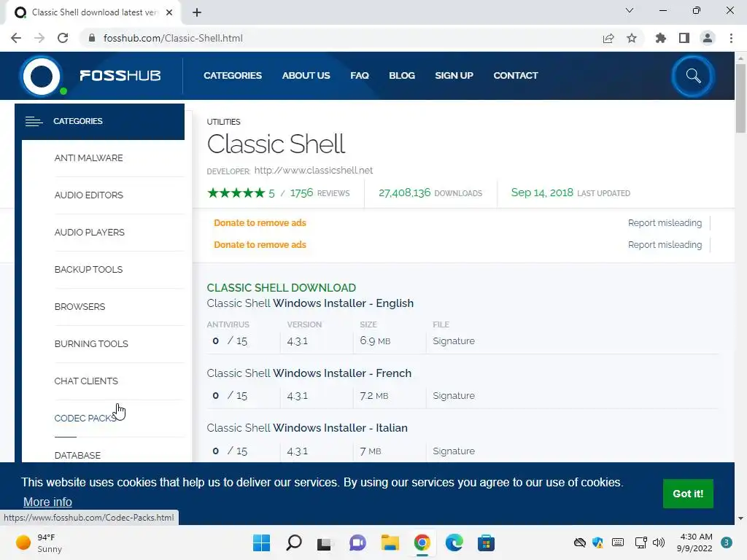Open Chrome's three-dot menu
The width and height of the screenshot is (747, 560).
click(731, 38)
